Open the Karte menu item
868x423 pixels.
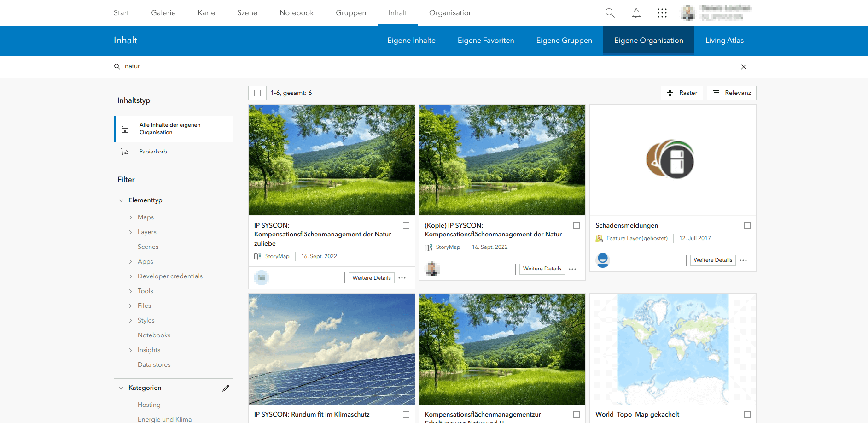[x=206, y=13]
